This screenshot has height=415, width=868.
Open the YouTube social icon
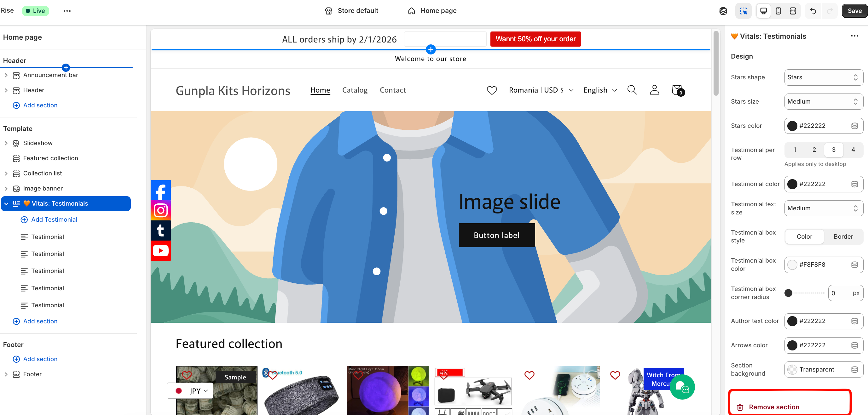[x=160, y=250]
